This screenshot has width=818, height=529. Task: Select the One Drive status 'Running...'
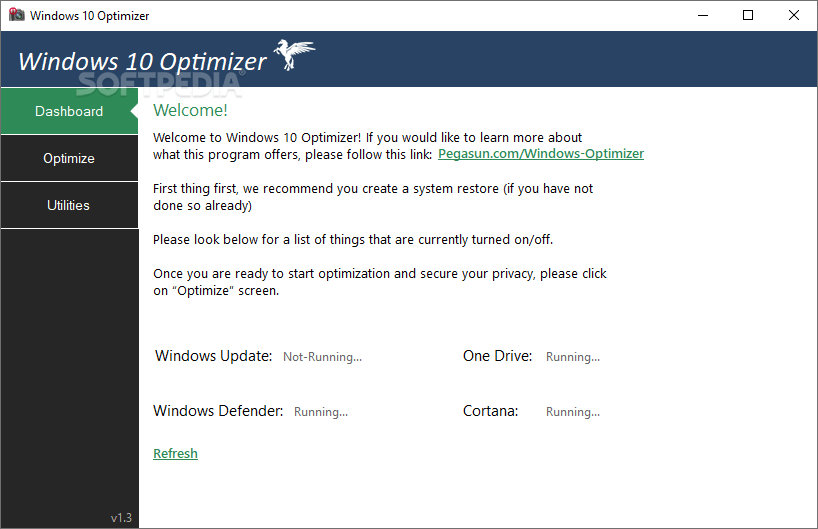click(x=573, y=357)
